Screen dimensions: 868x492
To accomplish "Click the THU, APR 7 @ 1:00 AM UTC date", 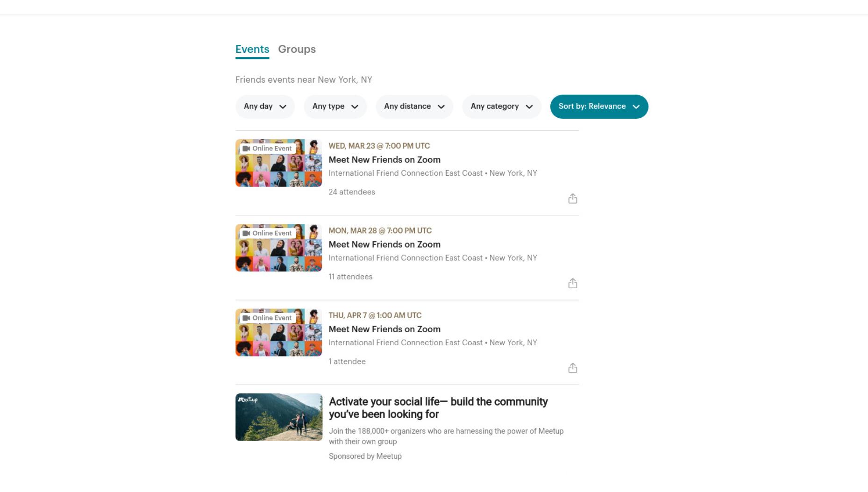I will (375, 315).
